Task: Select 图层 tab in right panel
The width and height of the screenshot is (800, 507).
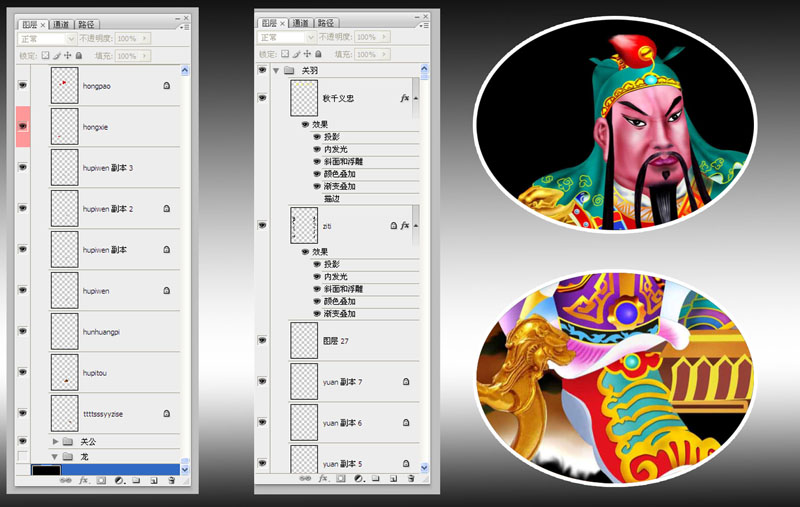Action: pyautogui.click(x=269, y=23)
